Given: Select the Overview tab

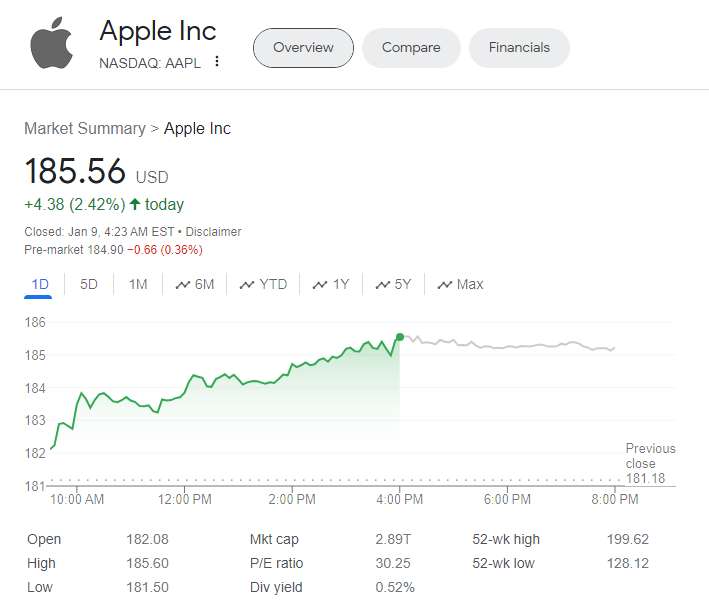Looking at the screenshot, I should (x=303, y=48).
